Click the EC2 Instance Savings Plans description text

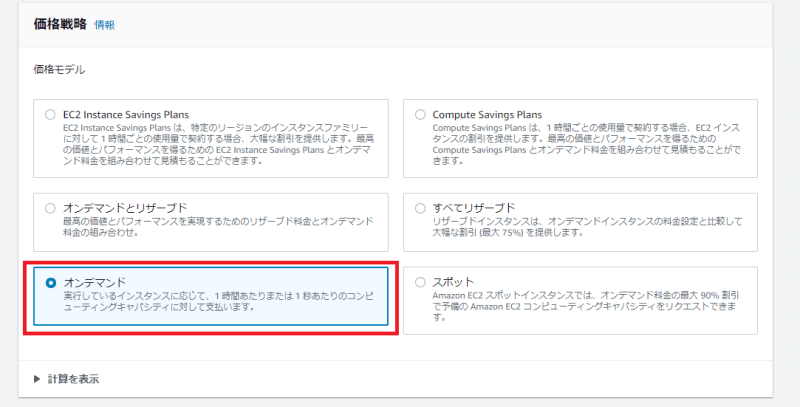pyautogui.click(x=220, y=144)
